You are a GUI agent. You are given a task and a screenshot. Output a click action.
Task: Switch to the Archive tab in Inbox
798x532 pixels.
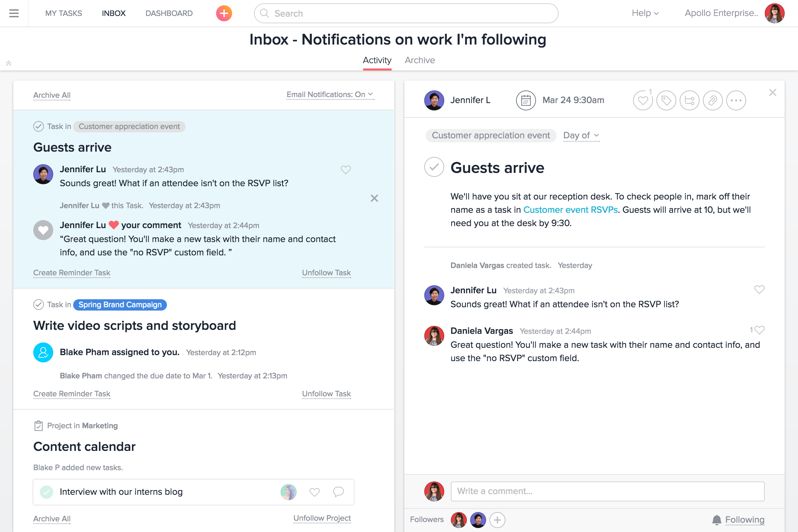[419, 60]
